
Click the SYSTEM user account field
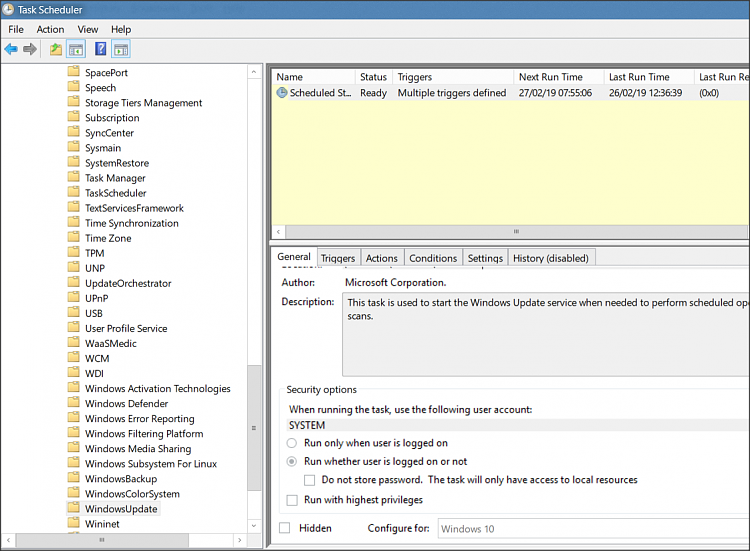coord(518,425)
